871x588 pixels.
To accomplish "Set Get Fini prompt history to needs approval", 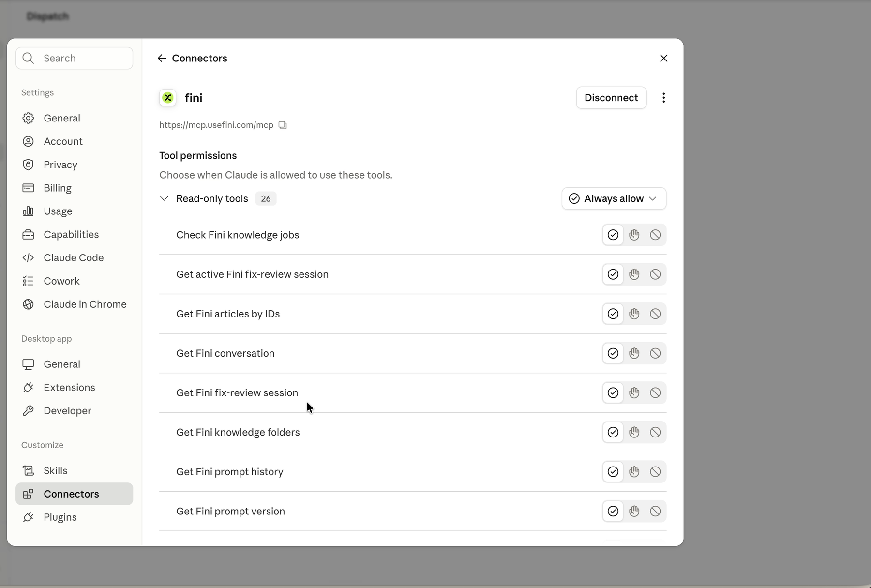I will tap(634, 471).
